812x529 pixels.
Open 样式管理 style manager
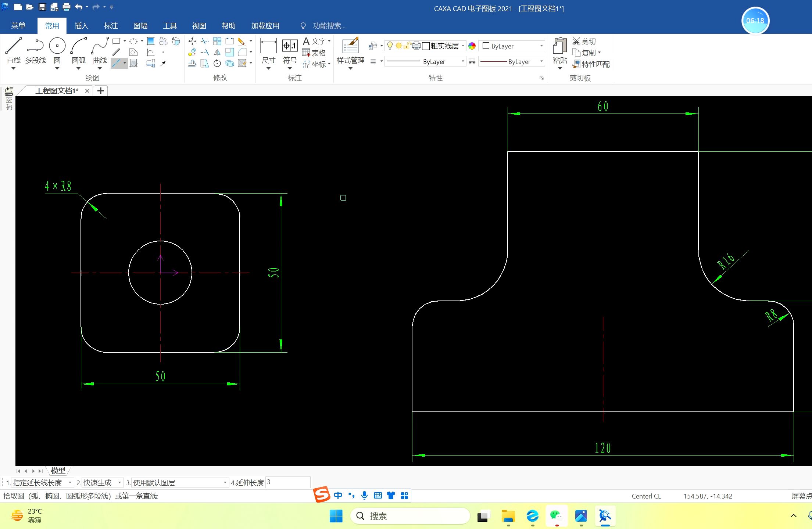(x=350, y=53)
